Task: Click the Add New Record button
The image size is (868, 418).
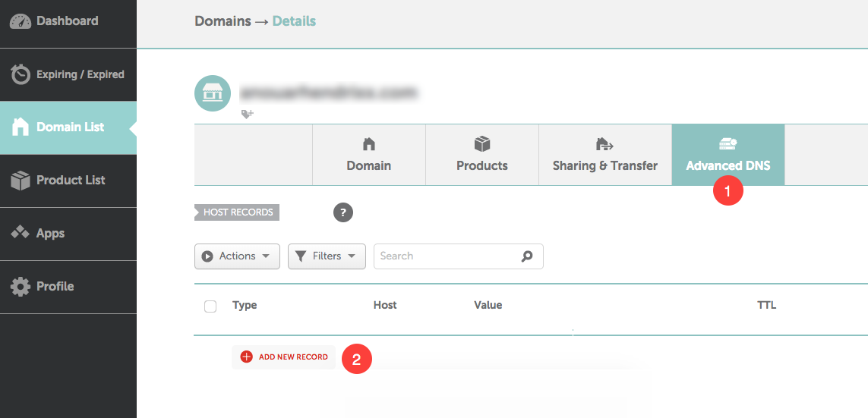Action: [283, 357]
